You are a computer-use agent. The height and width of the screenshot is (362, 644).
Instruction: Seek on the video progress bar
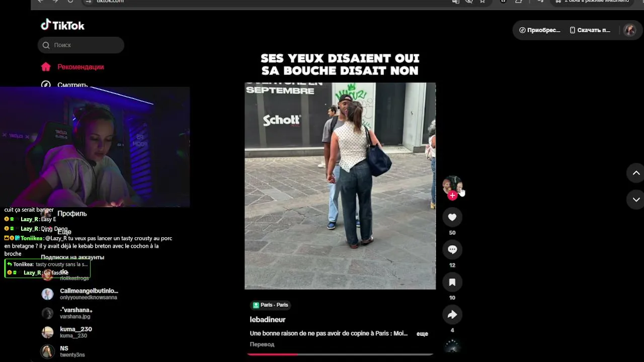point(340,354)
